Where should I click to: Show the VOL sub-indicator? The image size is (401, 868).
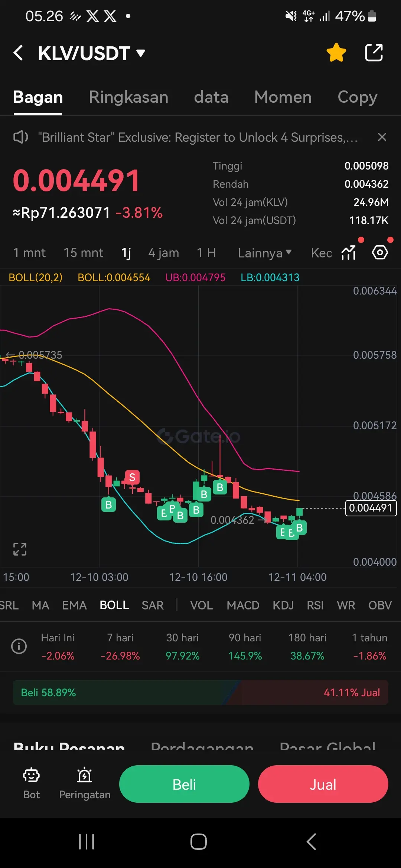pyautogui.click(x=202, y=605)
